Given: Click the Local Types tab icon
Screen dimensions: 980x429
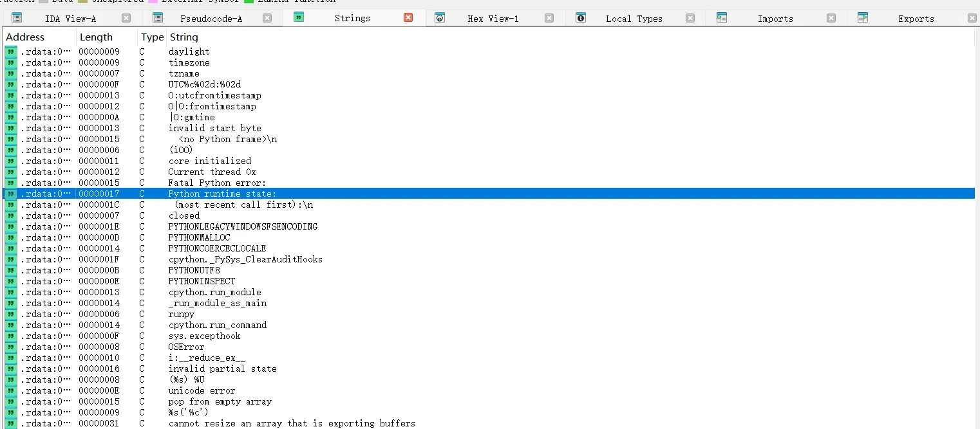Looking at the screenshot, I should pyautogui.click(x=581, y=18).
